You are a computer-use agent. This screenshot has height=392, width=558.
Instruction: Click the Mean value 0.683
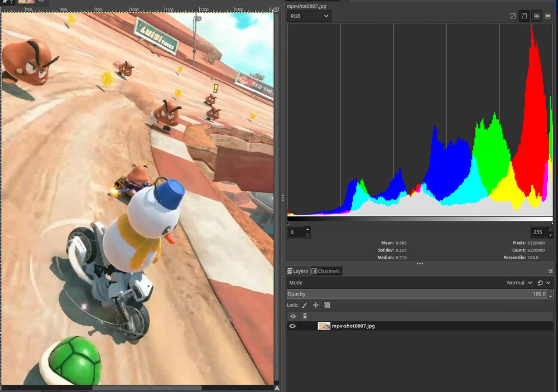pos(401,243)
